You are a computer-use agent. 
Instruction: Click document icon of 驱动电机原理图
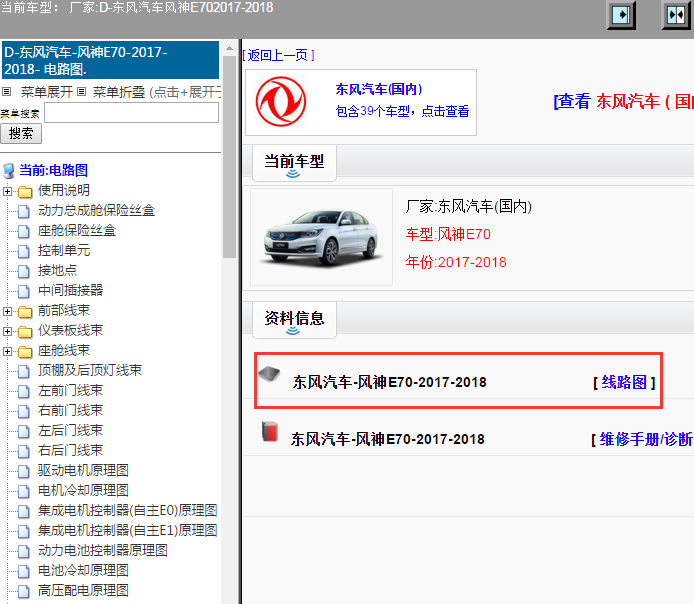(x=24, y=471)
